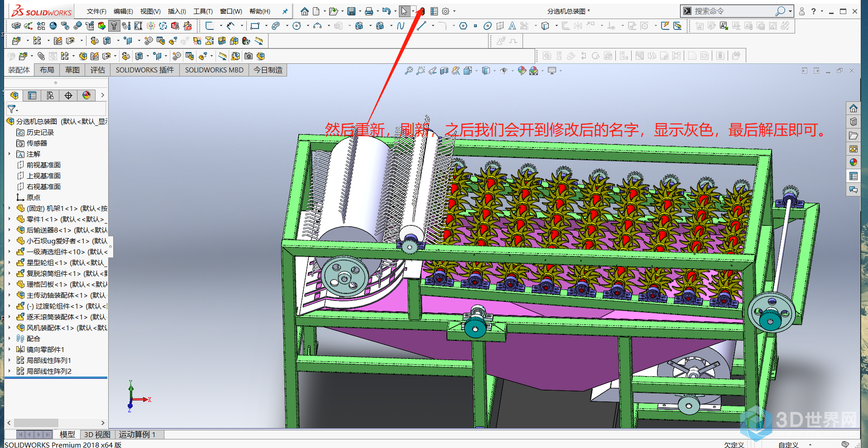This screenshot has height=448, width=868.
Task: Click the Home icon in the top toolbar
Action: point(305,11)
